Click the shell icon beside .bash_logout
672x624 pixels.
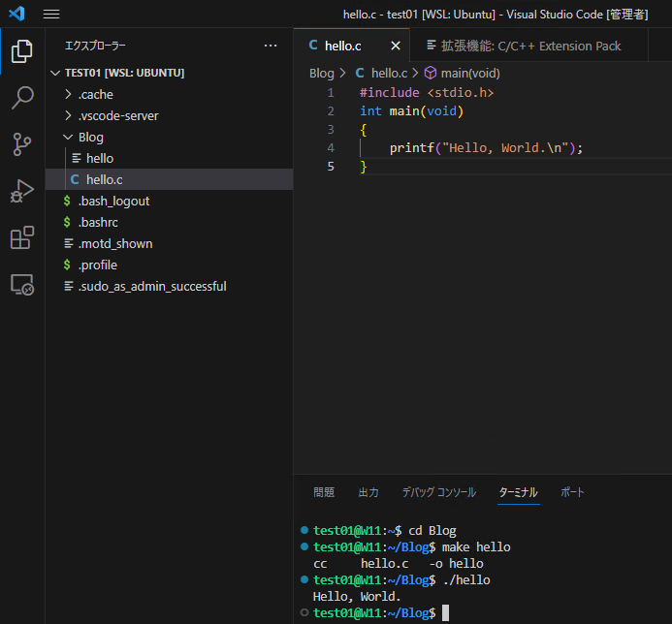(67, 201)
